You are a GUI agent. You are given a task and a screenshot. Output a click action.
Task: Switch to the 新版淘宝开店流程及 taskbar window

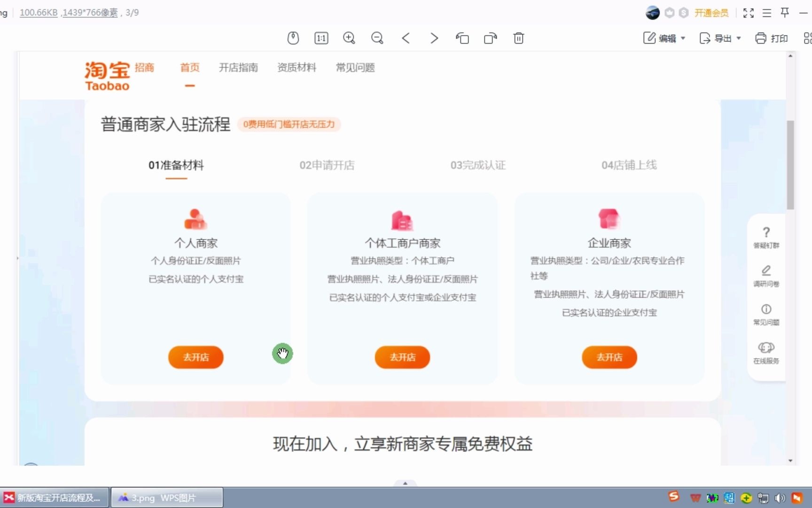(55, 498)
